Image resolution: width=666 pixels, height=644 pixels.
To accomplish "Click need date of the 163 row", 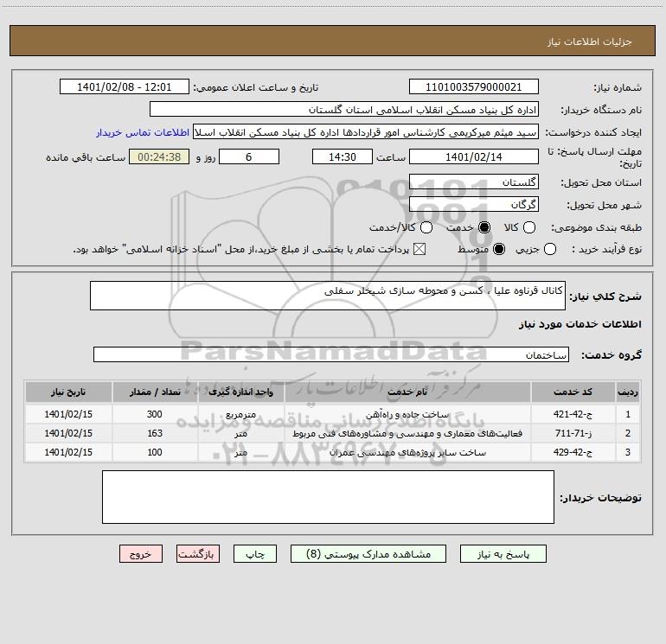I will point(68,433).
